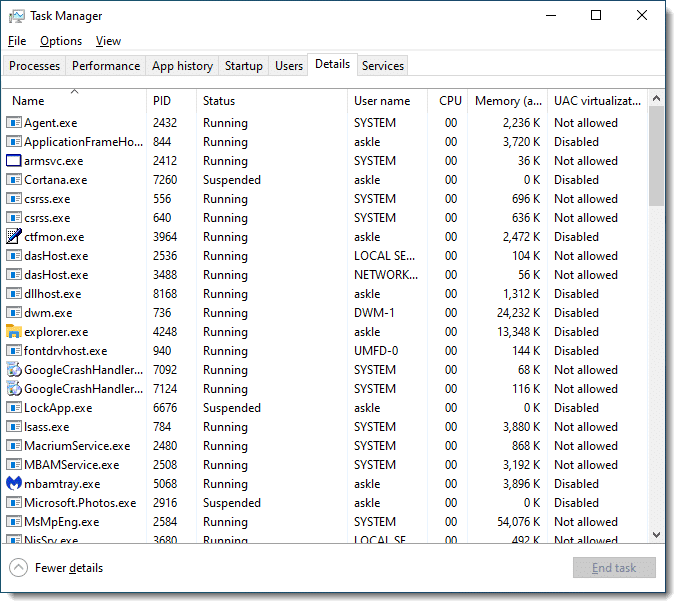This screenshot has height=608, width=681.
Task: Click the scrollbar down arrow
Action: (657, 535)
